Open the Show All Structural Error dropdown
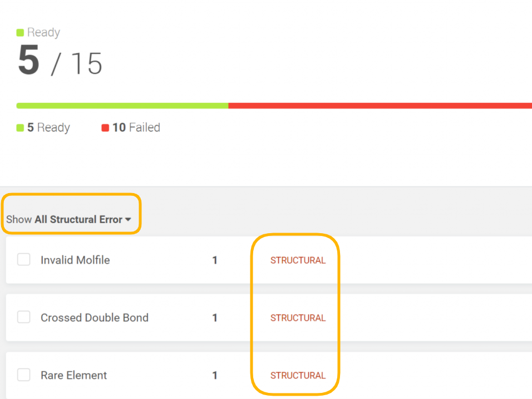The height and width of the screenshot is (399, 532). (69, 220)
